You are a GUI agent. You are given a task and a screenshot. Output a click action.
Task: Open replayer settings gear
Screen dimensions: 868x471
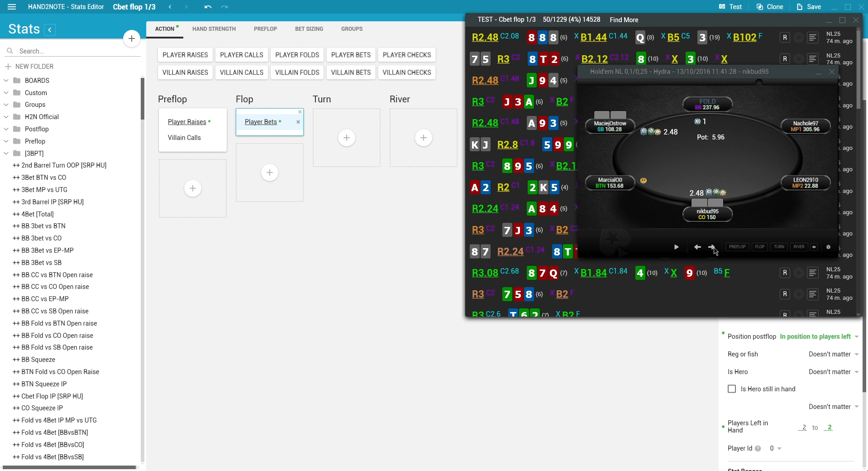click(828, 247)
